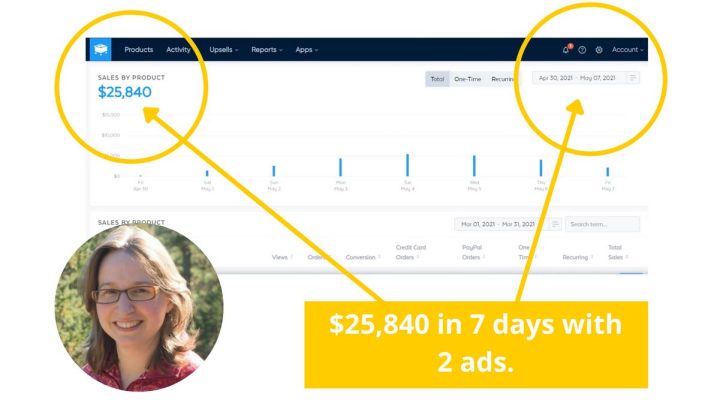Click the Sun May 2 chart bar
This screenshot has width=723, height=400.
pos(274,171)
